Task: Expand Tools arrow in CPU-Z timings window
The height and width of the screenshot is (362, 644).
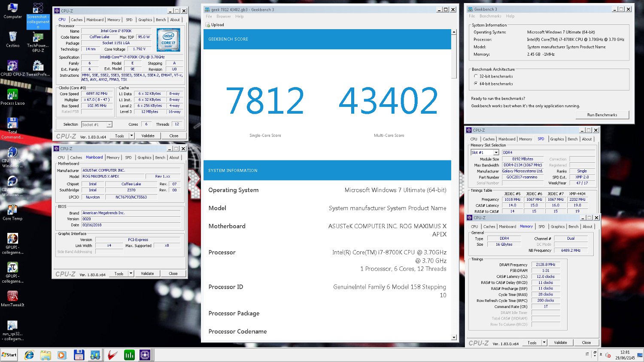Action: tap(544, 343)
